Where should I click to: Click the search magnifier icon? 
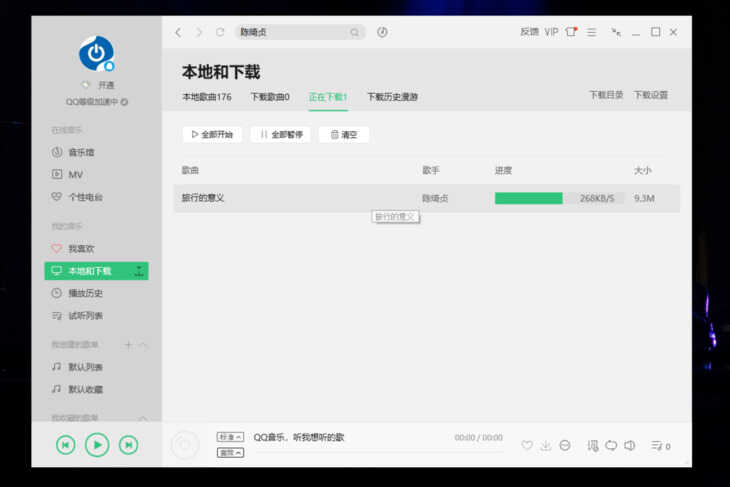(354, 32)
